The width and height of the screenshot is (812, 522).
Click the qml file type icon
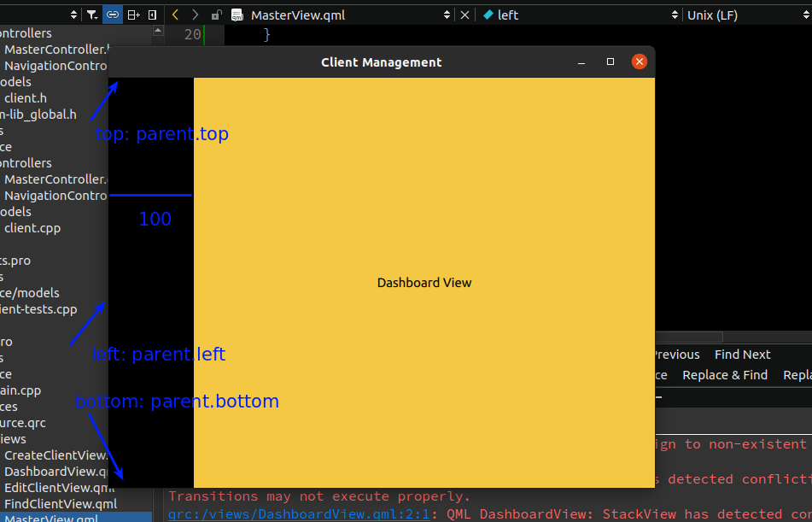click(x=237, y=15)
